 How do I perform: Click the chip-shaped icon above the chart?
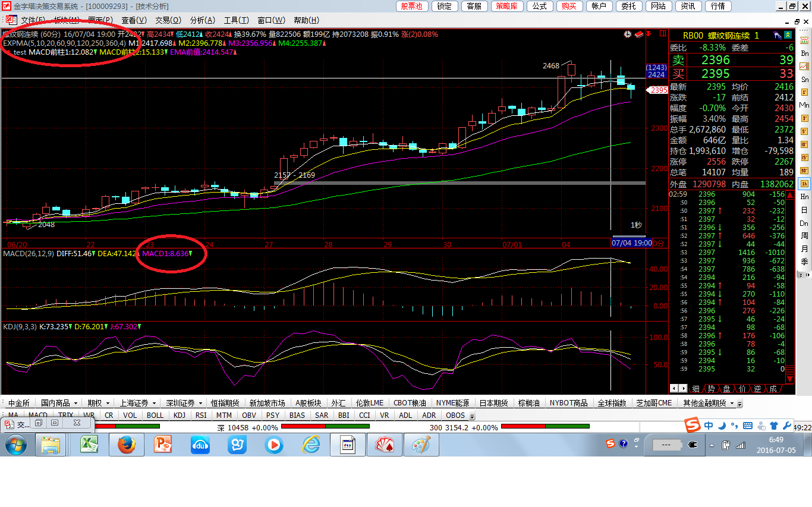(640, 35)
